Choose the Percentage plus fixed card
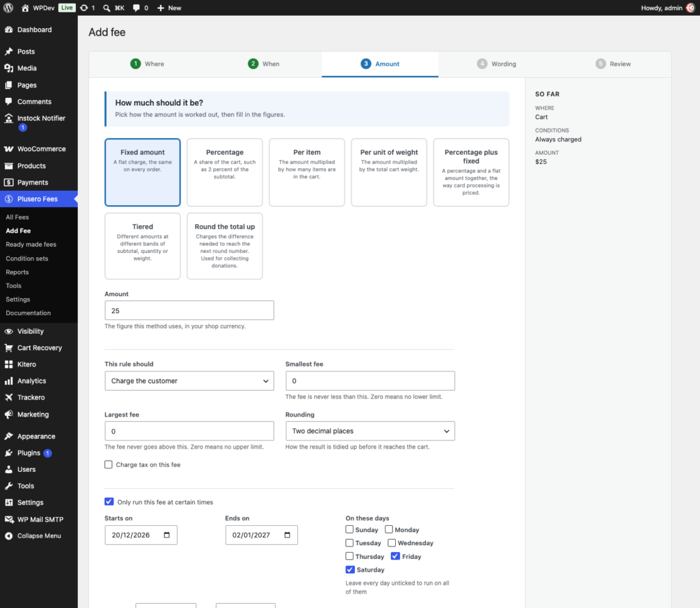The height and width of the screenshot is (608, 700). pos(471,172)
